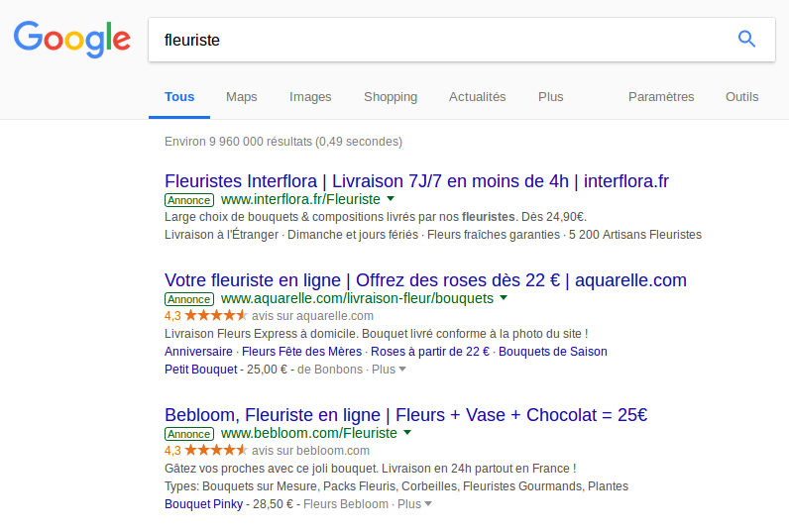Expand Plus next to de Bonbons
Screen dimensions: 789x532
coord(389,370)
